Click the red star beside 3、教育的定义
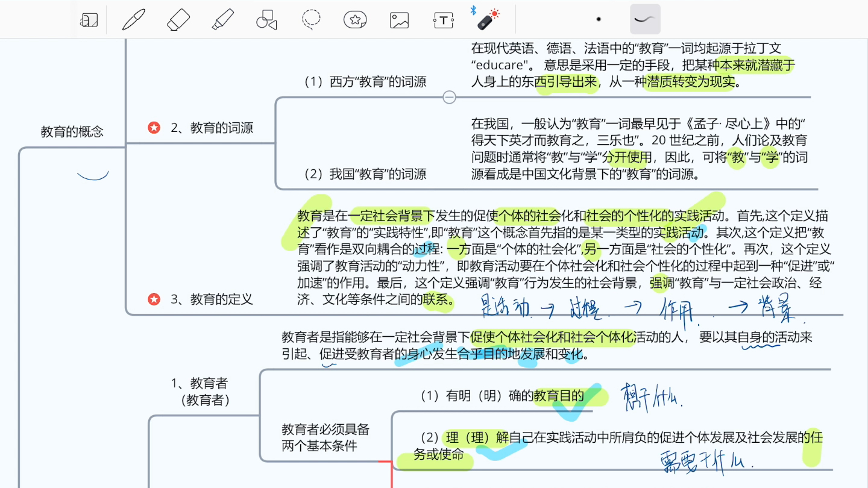This screenshot has width=868, height=488. pos(154,299)
